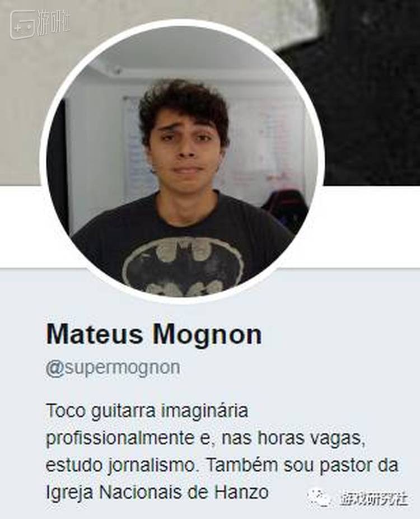Click the line Igreja Nacionais de Hanzo
This screenshot has height=519, width=420.
pyautogui.click(x=157, y=492)
